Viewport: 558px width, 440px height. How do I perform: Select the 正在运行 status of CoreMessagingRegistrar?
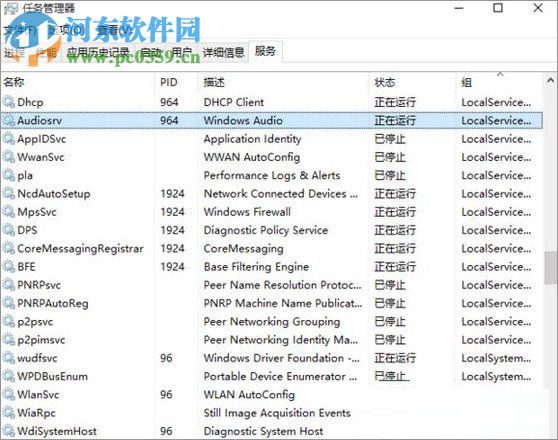pos(395,248)
